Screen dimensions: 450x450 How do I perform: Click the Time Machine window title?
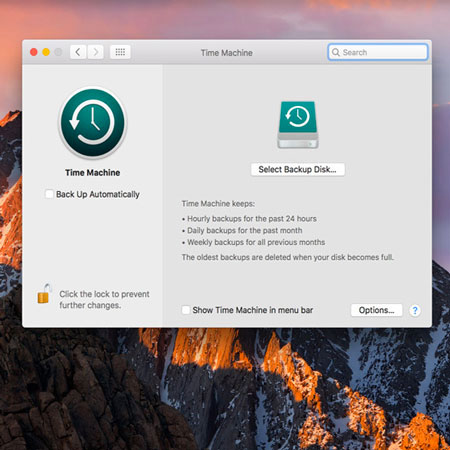click(x=227, y=53)
